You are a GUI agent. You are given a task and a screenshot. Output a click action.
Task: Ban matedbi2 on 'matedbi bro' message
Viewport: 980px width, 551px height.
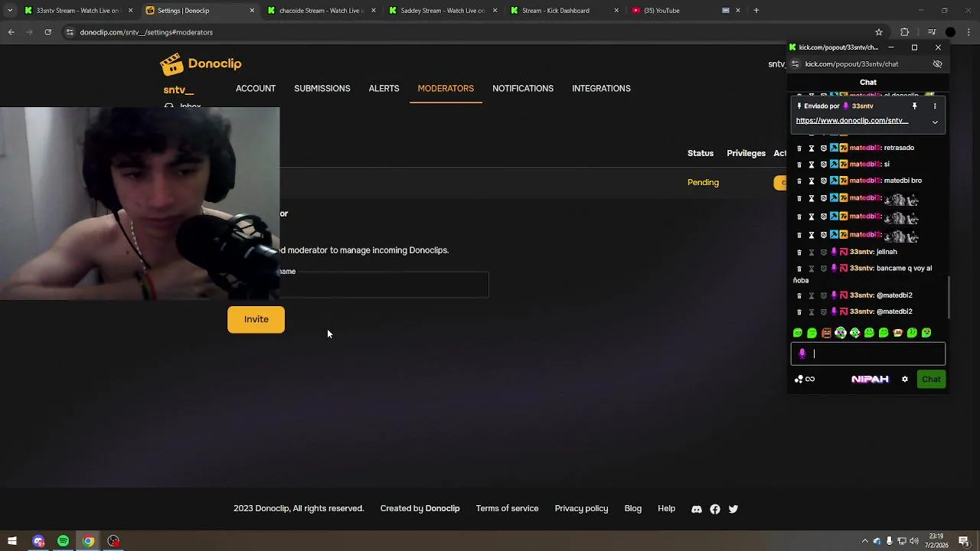click(824, 181)
